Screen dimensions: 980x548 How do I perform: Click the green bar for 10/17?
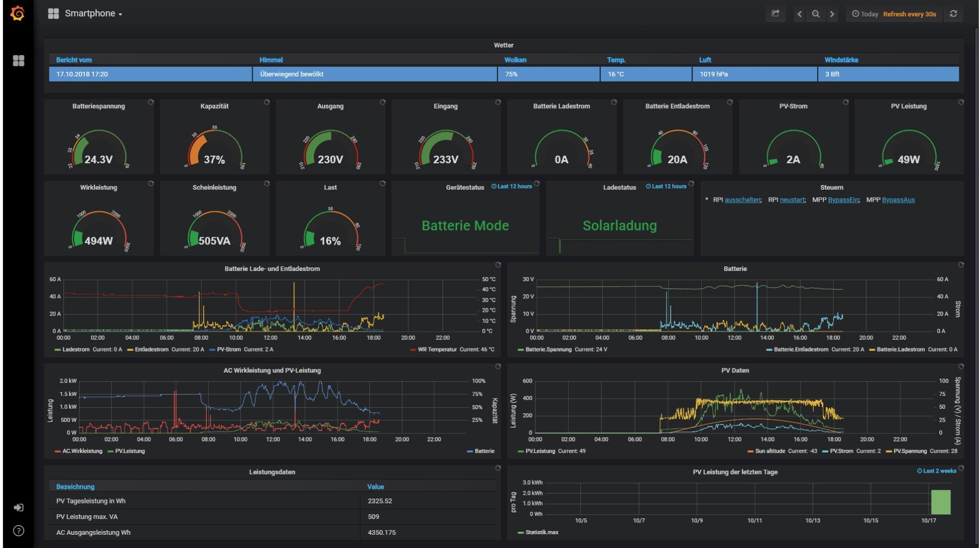940,502
